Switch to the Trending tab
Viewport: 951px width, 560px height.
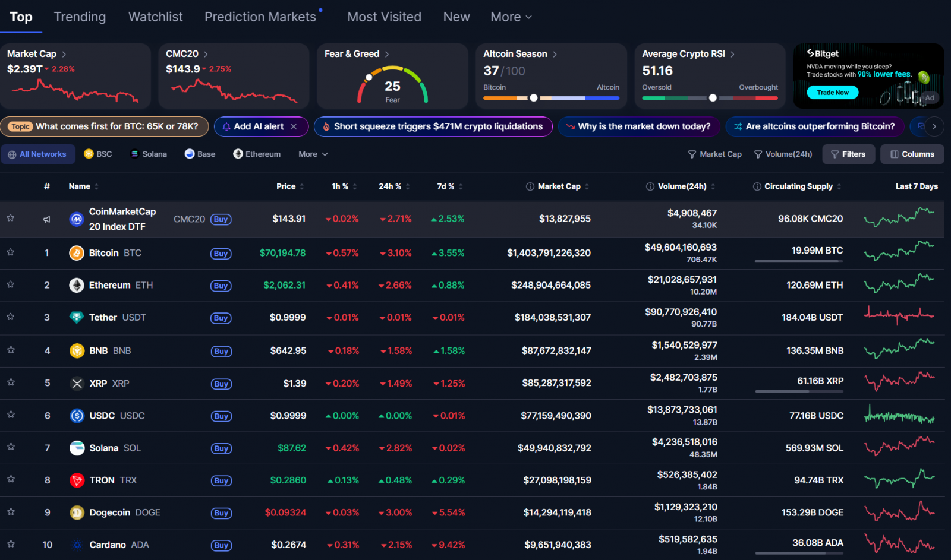click(x=80, y=17)
